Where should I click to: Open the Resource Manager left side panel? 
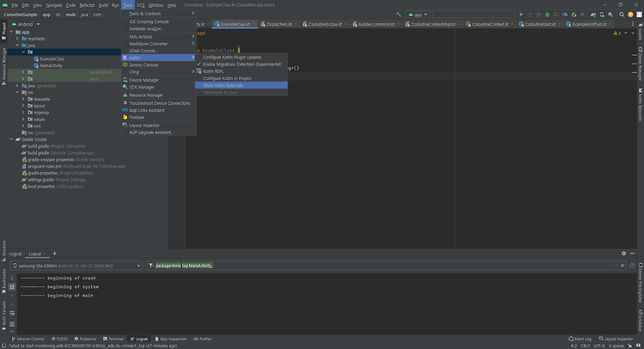point(3,66)
